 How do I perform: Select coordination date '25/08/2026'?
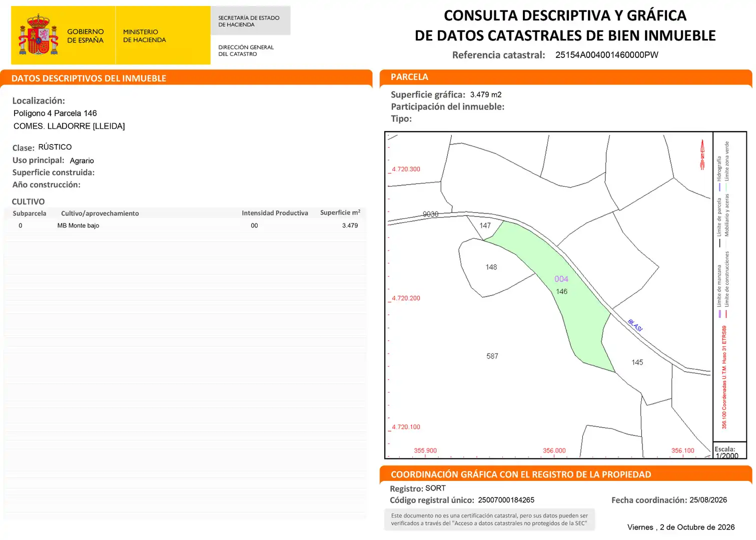(708, 500)
